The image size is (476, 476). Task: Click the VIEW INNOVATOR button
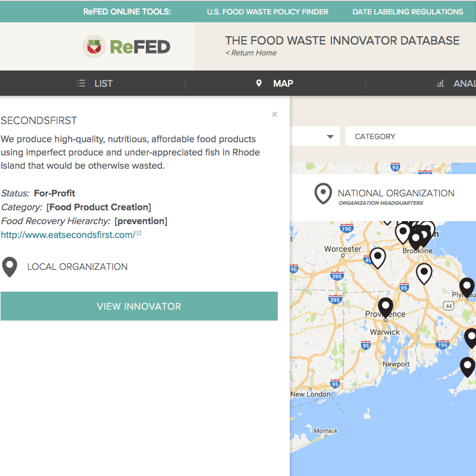(x=139, y=306)
